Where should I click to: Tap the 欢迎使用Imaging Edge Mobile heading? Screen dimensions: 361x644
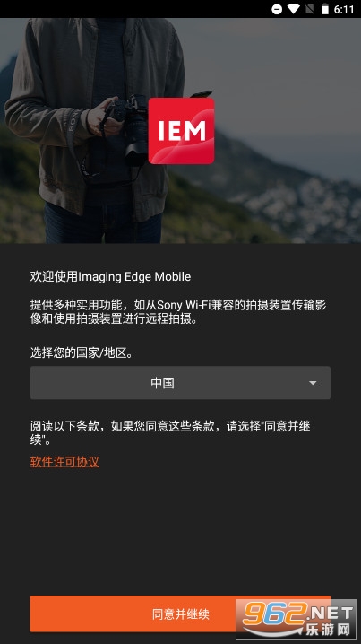click(x=110, y=277)
